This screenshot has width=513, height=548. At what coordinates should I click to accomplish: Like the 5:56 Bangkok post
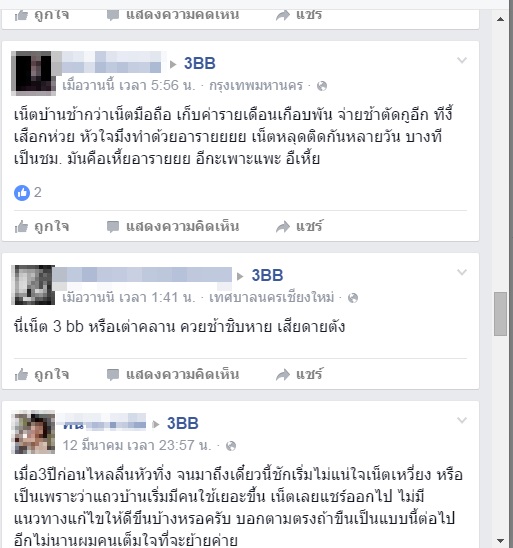pos(42,226)
